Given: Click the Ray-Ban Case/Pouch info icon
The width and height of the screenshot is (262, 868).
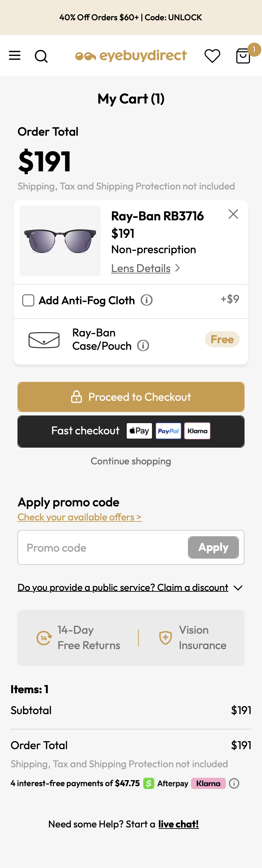Looking at the screenshot, I should click(143, 345).
